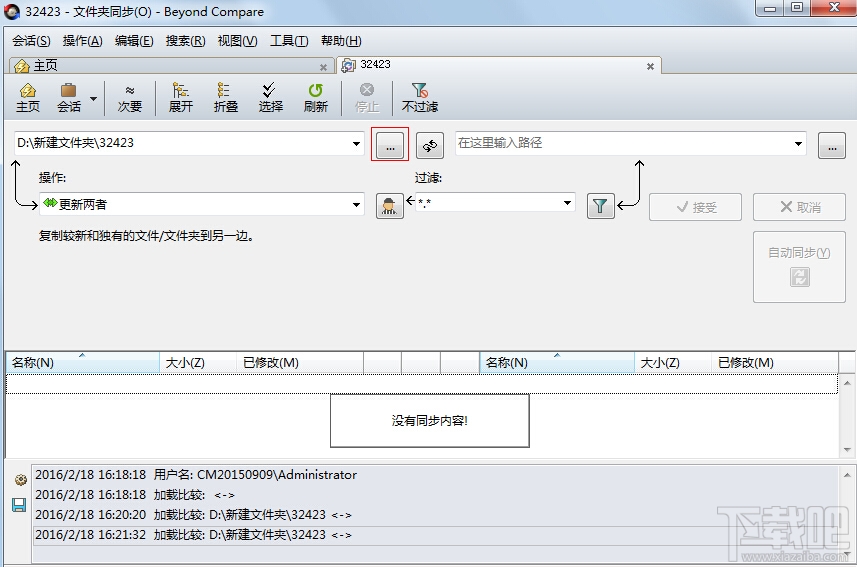Sort by right 已修改(M) column

(775, 363)
